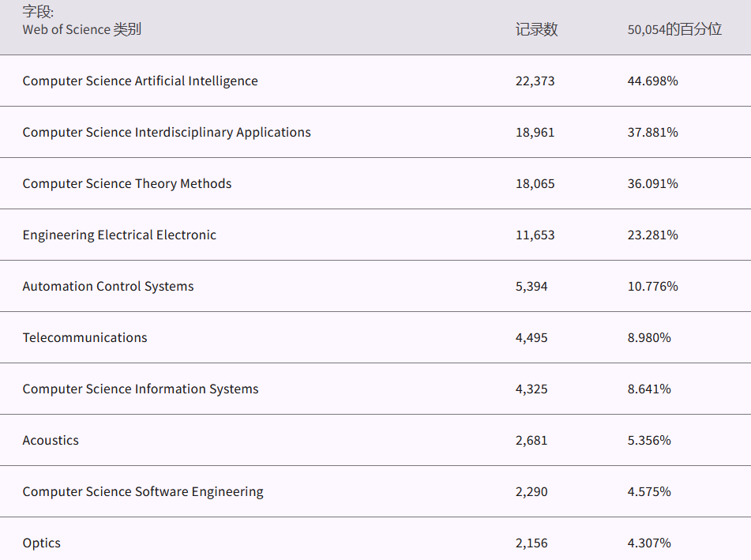Image resolution: width=751 pixels, height=560 pixels.
Task: Click the 4,495 Telecommunications record count
Action: tap(531, 337)
